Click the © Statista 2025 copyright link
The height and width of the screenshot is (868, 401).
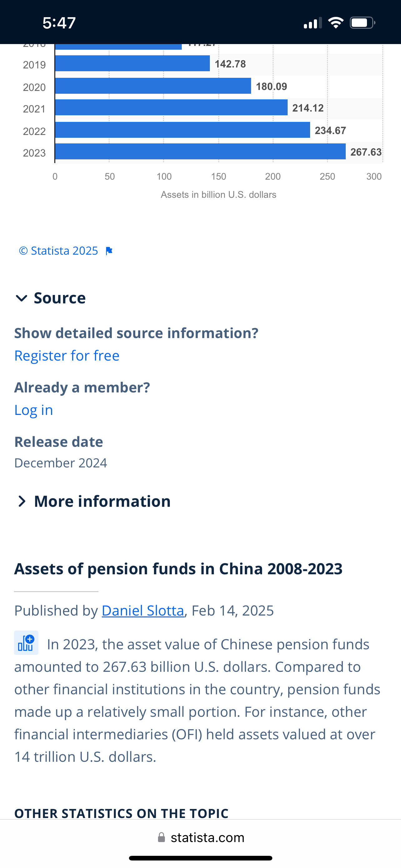point(59,251)
